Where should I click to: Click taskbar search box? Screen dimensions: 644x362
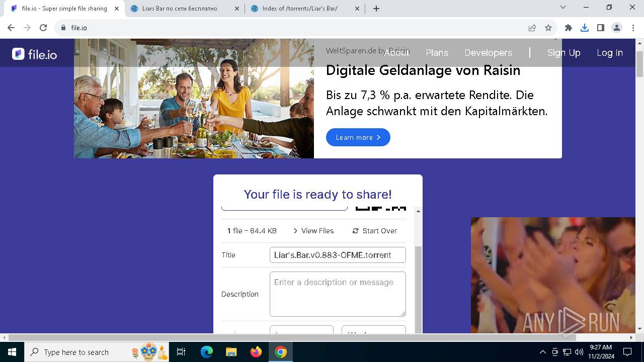97,352
